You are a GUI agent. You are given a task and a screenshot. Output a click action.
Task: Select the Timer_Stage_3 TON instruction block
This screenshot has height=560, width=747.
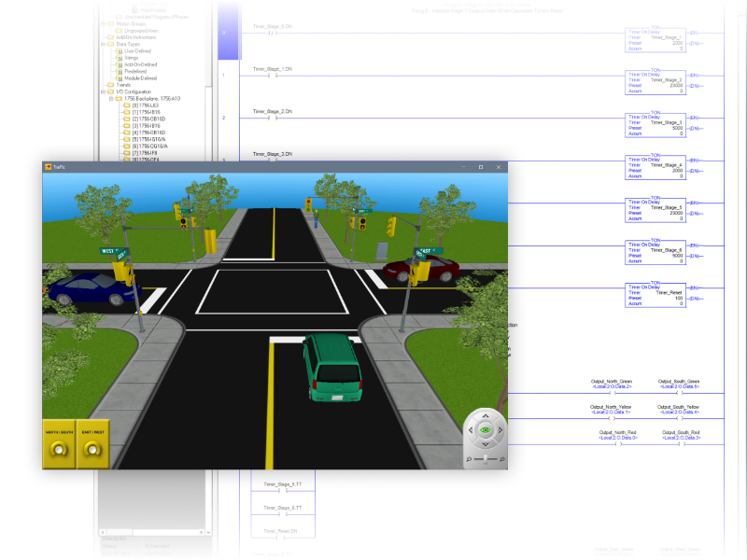pos(655,125)
